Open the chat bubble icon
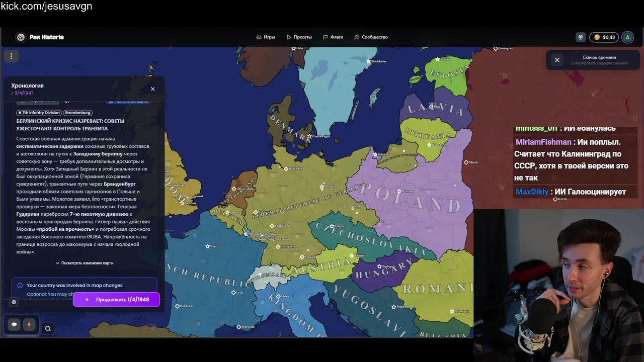Screen dimensions: 644x362 (x=14, y=325)
